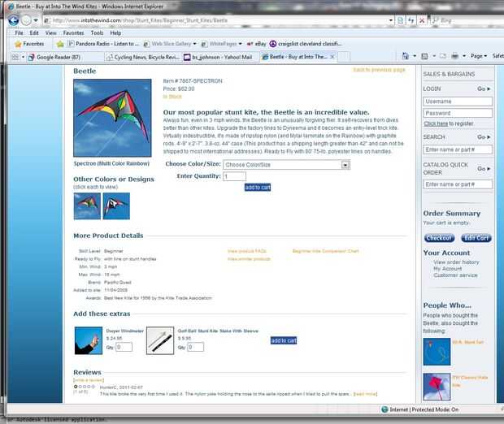Switch to the Cycling News tab
This screenshot has width=504, height=424.
click(x=143, y=57)
